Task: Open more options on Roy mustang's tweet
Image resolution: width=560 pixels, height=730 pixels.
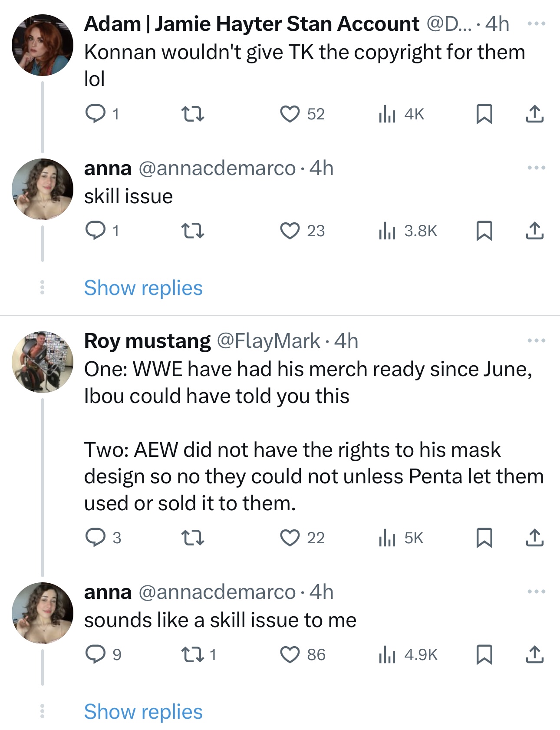Action: pos(536,340)
